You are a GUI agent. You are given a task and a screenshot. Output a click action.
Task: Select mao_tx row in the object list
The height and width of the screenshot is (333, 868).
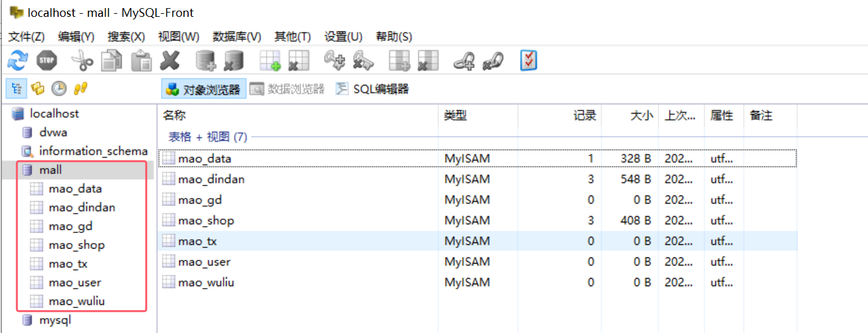tap(478, 241)
